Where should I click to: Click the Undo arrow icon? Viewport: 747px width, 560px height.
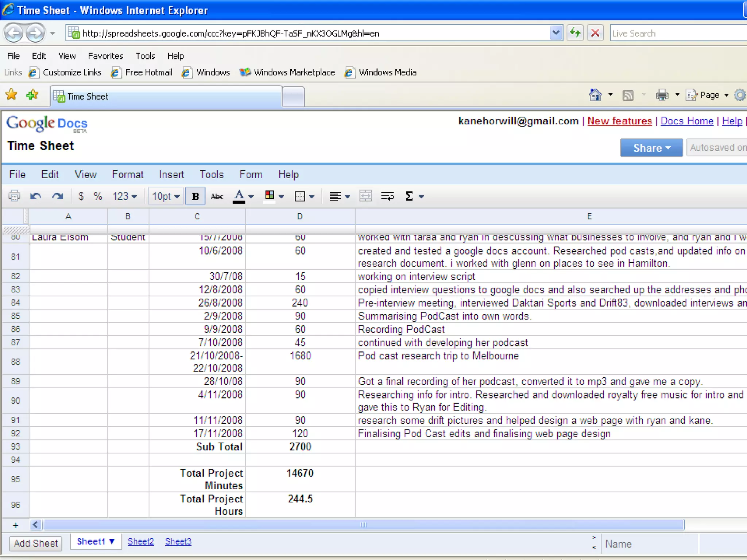coord(36,196)
